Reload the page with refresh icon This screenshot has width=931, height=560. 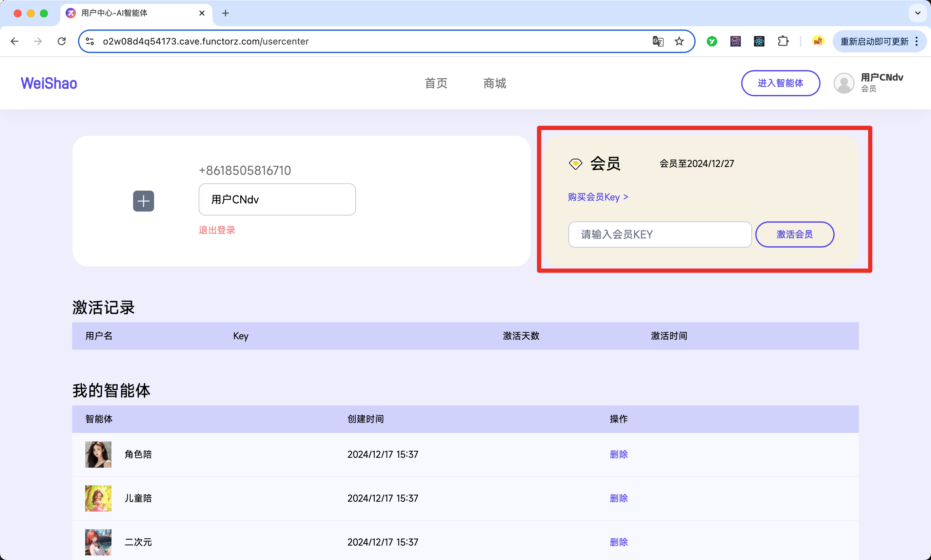62,41
